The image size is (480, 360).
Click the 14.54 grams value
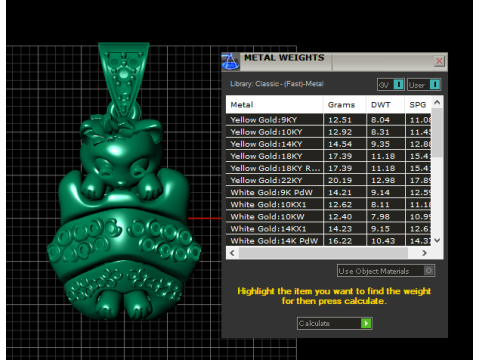(x=340, y=144)
